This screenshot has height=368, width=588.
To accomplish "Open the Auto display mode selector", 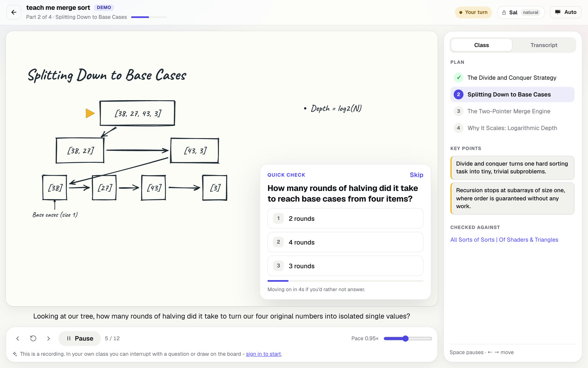I will tap(566, 12).
